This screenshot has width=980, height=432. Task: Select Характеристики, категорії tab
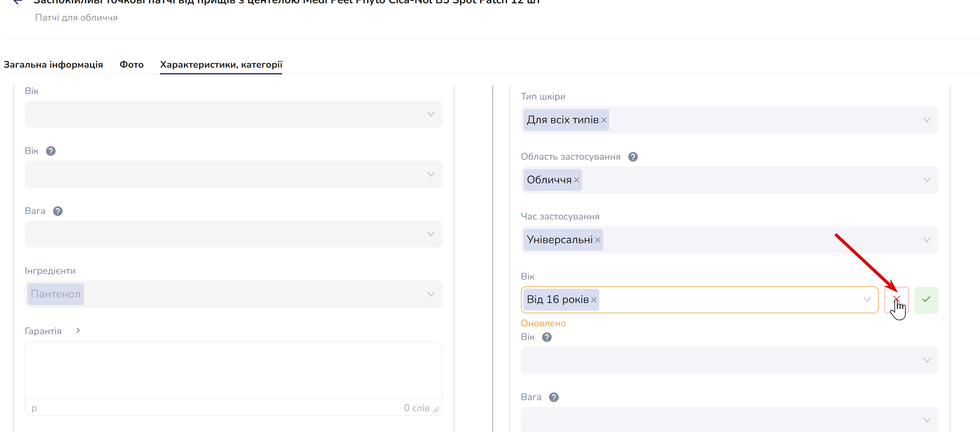[x=221, y=65]
